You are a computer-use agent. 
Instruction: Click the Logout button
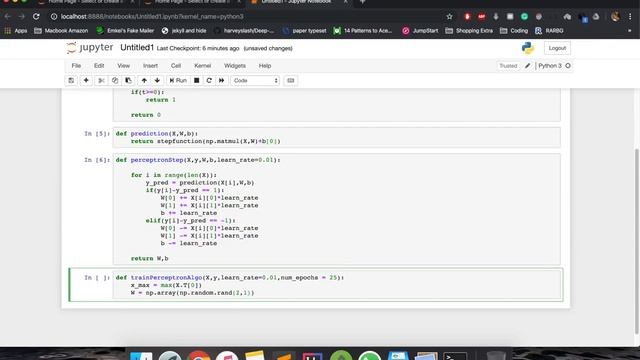coord(557,48)
